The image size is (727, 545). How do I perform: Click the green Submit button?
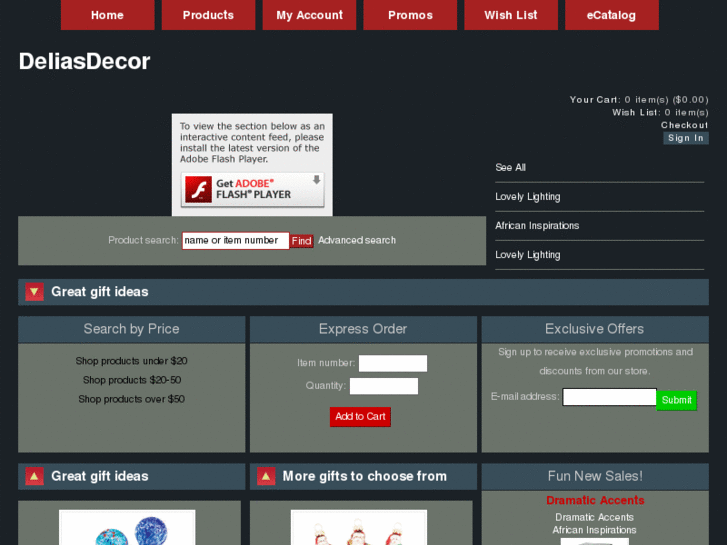[676, 400]
